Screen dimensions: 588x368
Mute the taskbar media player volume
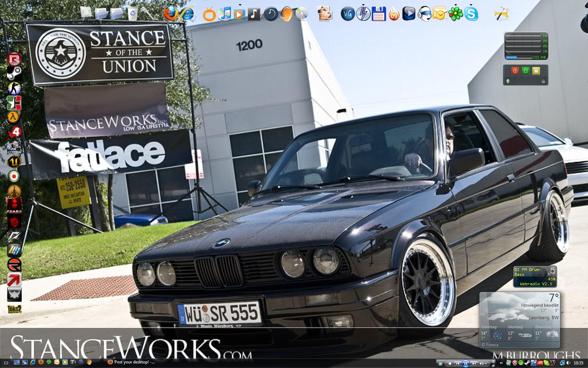tap(482, 363)
